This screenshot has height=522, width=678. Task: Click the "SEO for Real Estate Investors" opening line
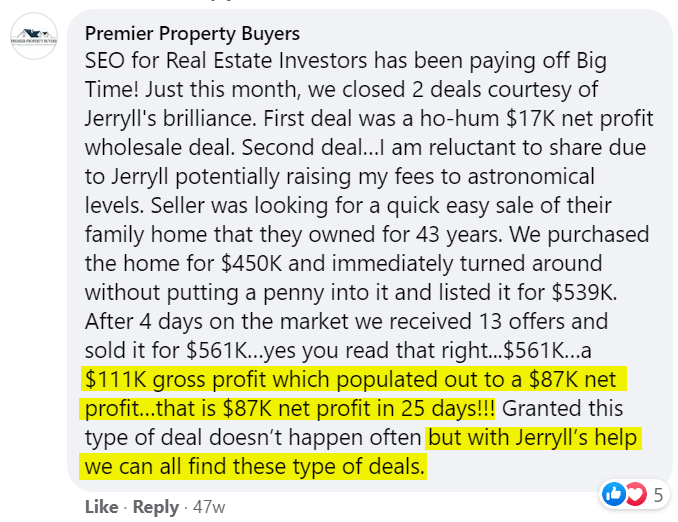click(255, 61)
